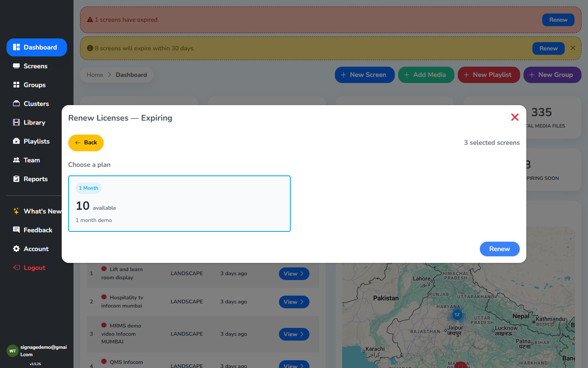
Task: Dismiss the expiring screens warning banner
Action: 573,48
